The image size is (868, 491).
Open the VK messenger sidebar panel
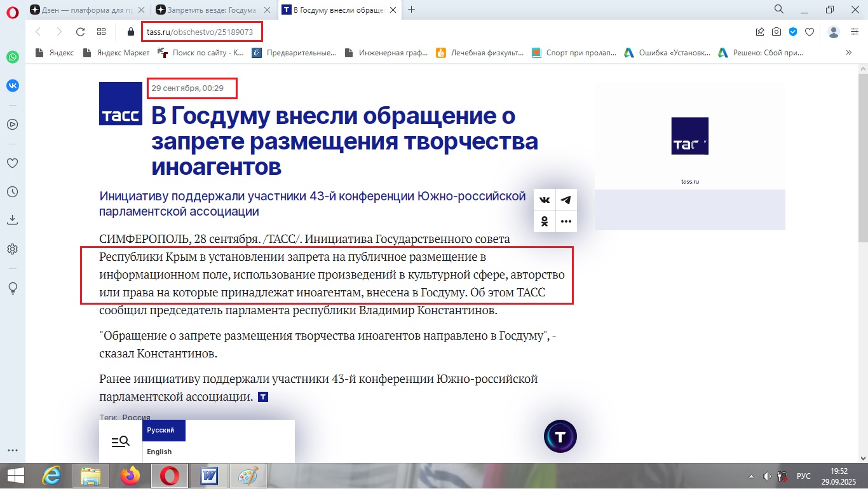(12, 85)
